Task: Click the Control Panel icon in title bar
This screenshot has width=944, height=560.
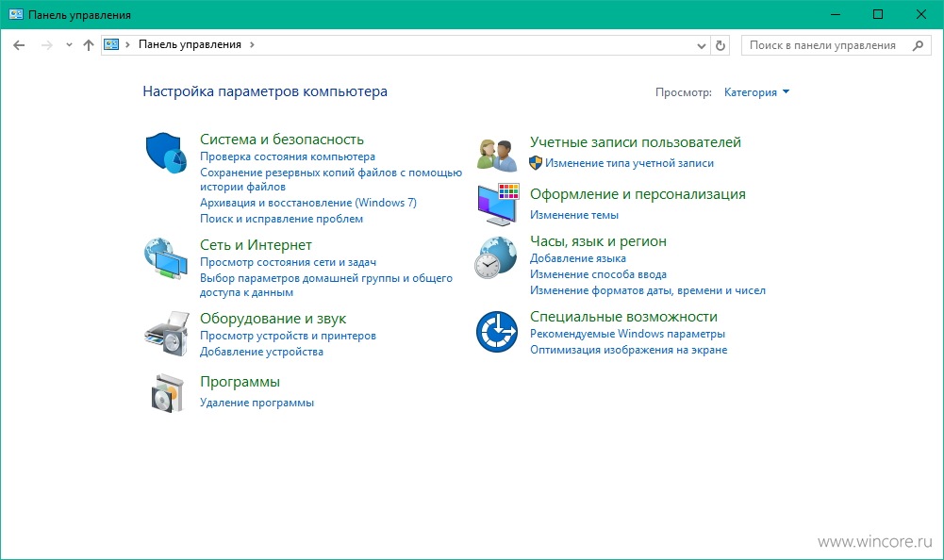Action: pyautogui.click(x=16, y=14)
